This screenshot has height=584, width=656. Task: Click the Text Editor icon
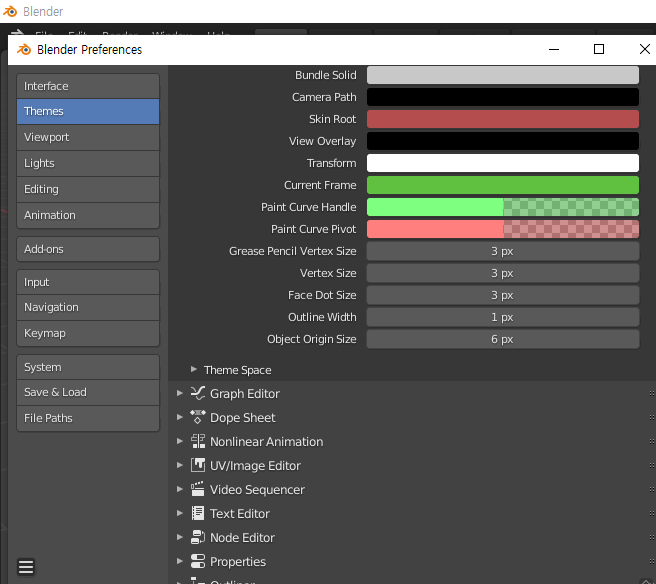198,513
